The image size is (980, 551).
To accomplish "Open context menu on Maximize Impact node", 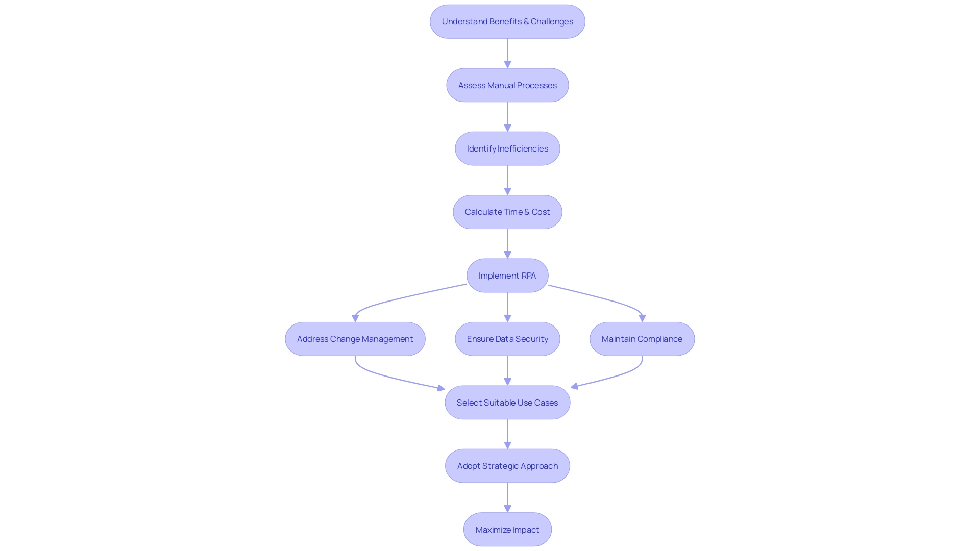I will point(507,529).
